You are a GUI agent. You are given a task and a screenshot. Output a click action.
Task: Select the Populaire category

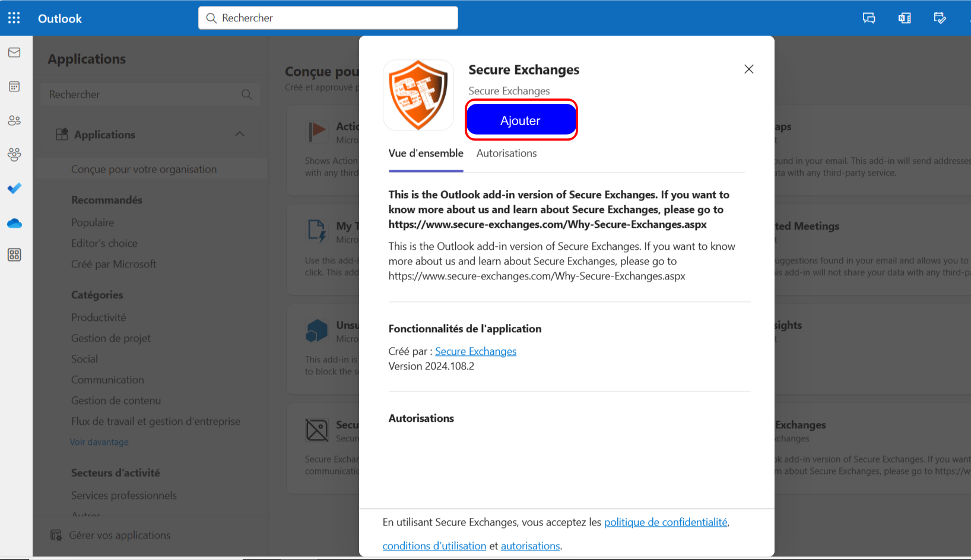point(93,222)
